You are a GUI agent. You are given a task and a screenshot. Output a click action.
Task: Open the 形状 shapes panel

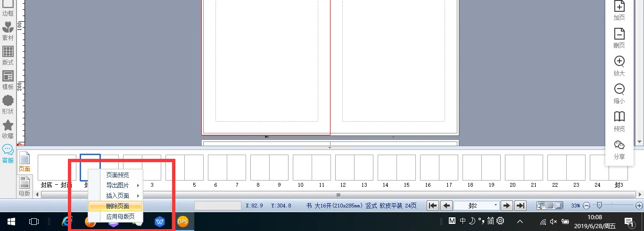pos(8,105)
